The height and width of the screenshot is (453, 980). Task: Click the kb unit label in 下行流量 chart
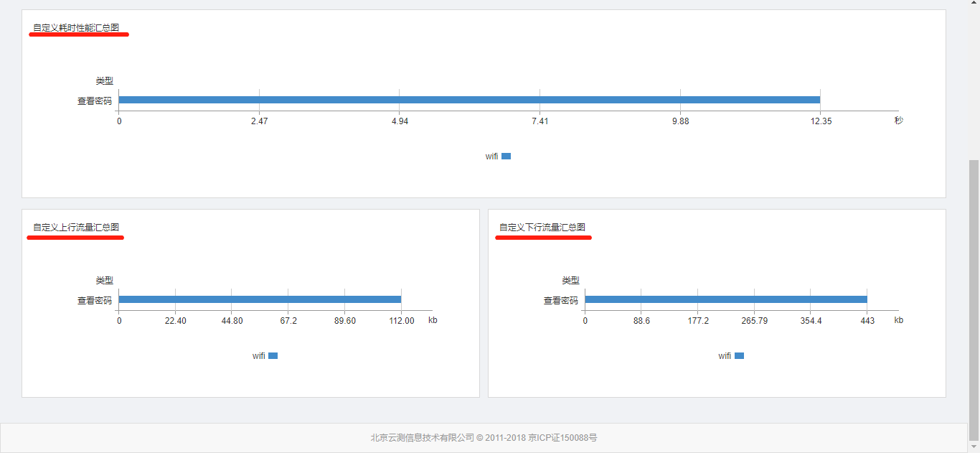[x=899, y=320]
